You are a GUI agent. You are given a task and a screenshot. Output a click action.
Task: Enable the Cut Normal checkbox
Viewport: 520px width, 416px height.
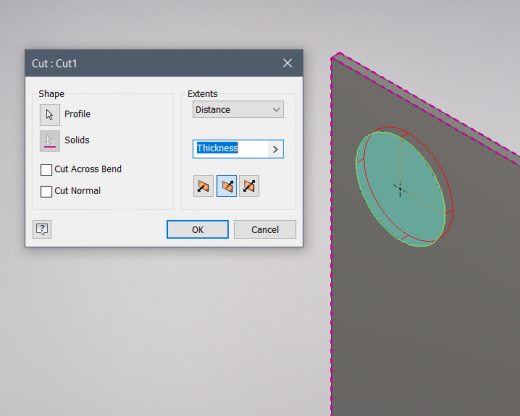click(46, 192)
